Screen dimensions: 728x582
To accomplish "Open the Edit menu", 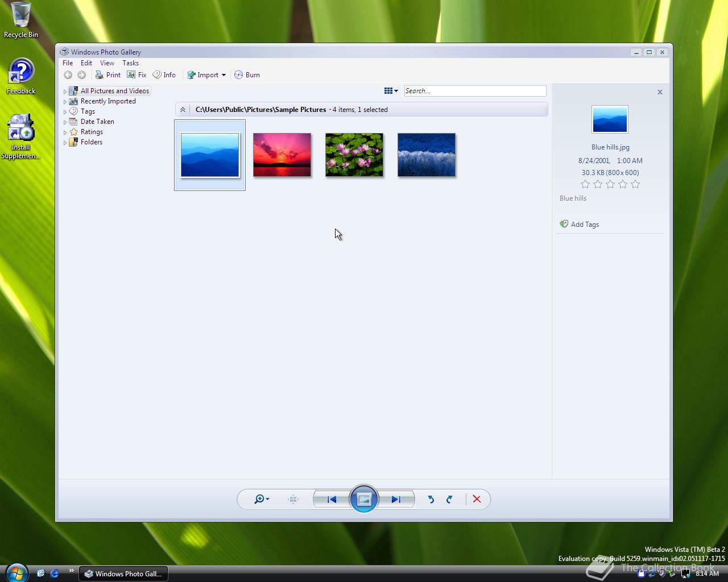I will point(86,63).
